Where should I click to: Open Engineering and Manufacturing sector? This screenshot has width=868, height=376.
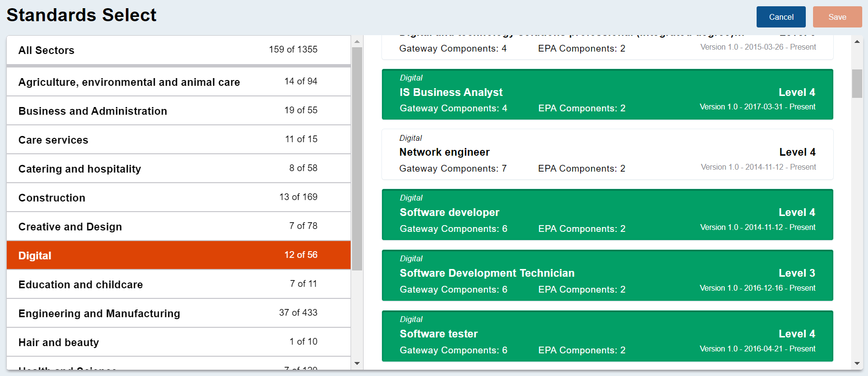[x=178, y=313]
